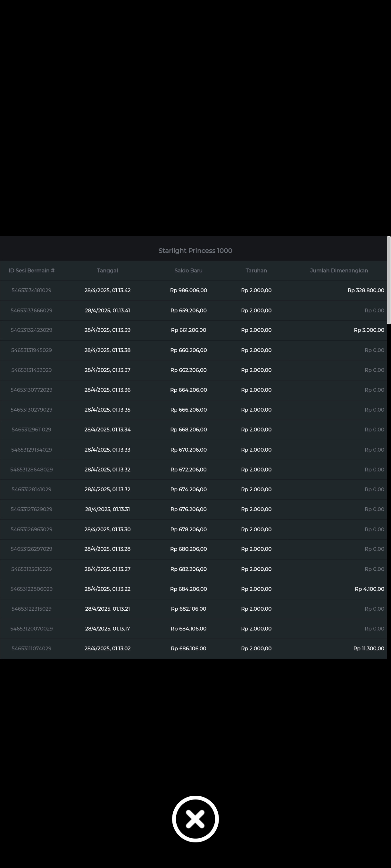Click the Jumlah Dimenangkan column header

click(339, 270)
